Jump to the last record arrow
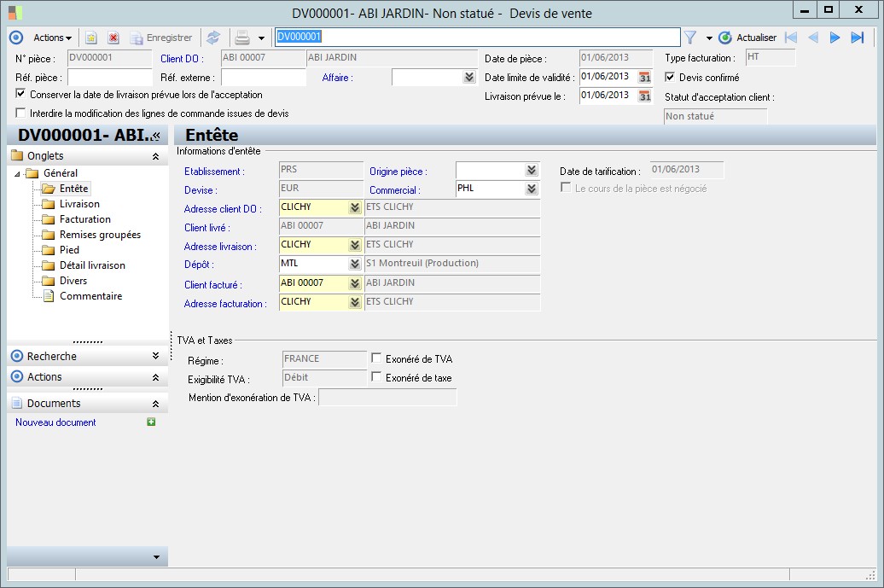 (858, 38)
